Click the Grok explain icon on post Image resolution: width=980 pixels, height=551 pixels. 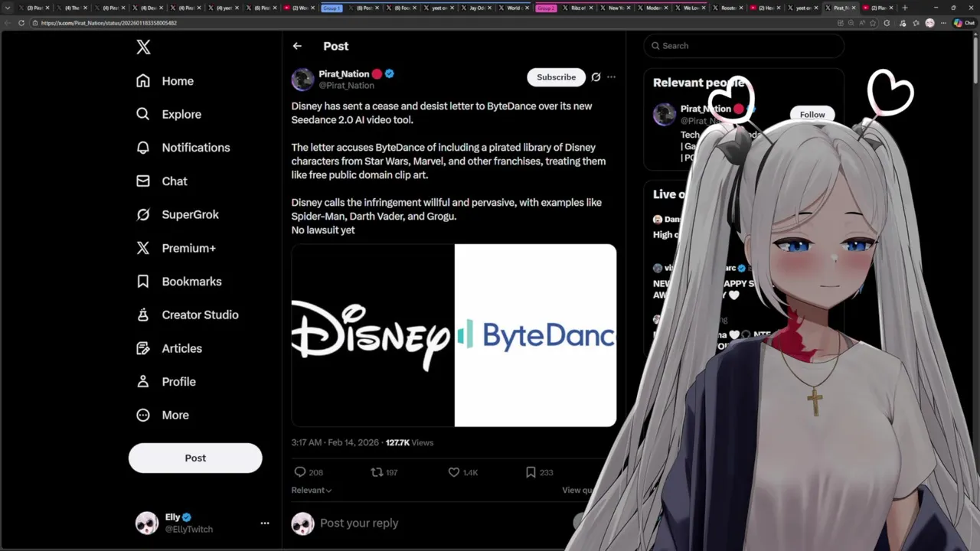pos(596,77)
